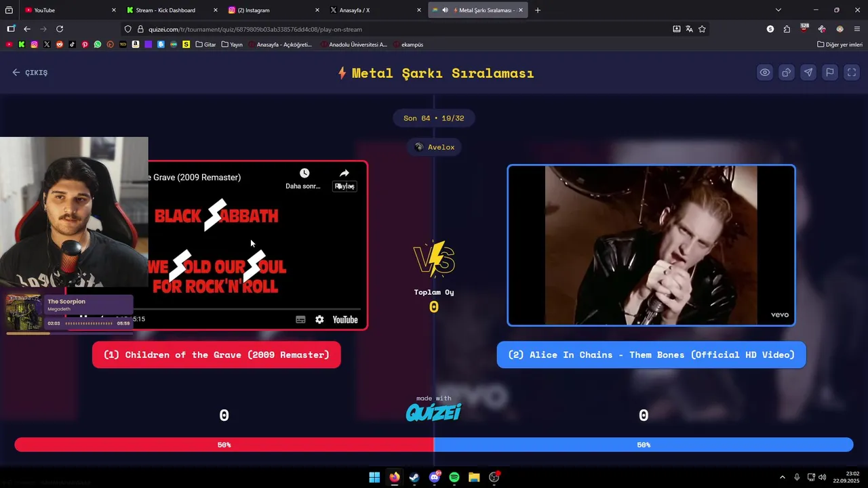Viewport: 868px width, 488px height.
Task: Click the Alice In Chains video thumbnail
Action: [x=651, y=245]
